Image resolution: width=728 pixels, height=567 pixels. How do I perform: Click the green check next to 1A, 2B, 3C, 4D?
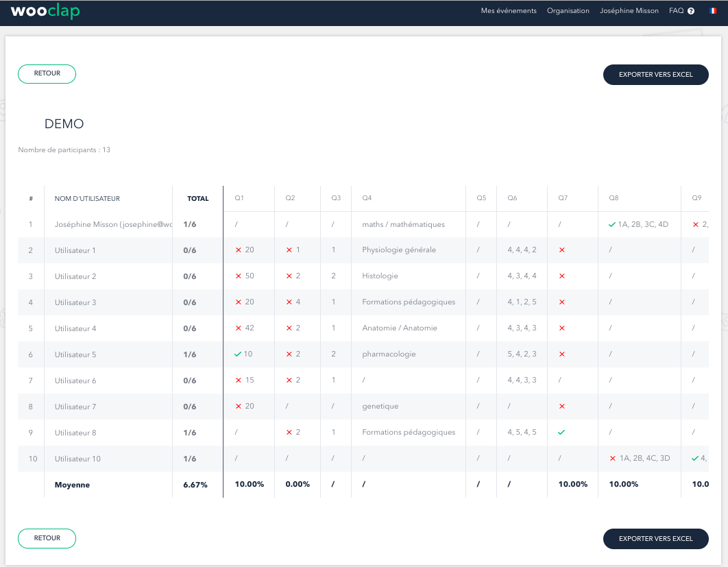(x=612, y=224)
